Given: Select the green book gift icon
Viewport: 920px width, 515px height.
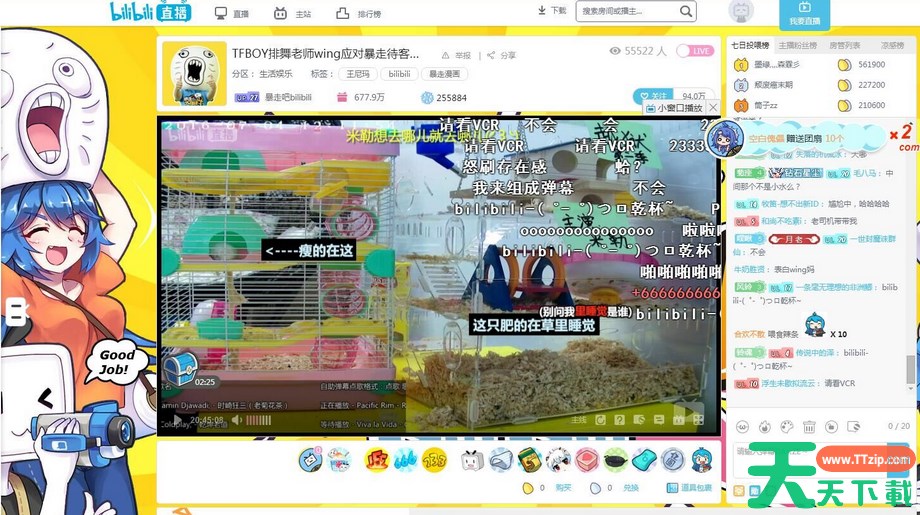Looking at the screenshot, I should (529, 460).
